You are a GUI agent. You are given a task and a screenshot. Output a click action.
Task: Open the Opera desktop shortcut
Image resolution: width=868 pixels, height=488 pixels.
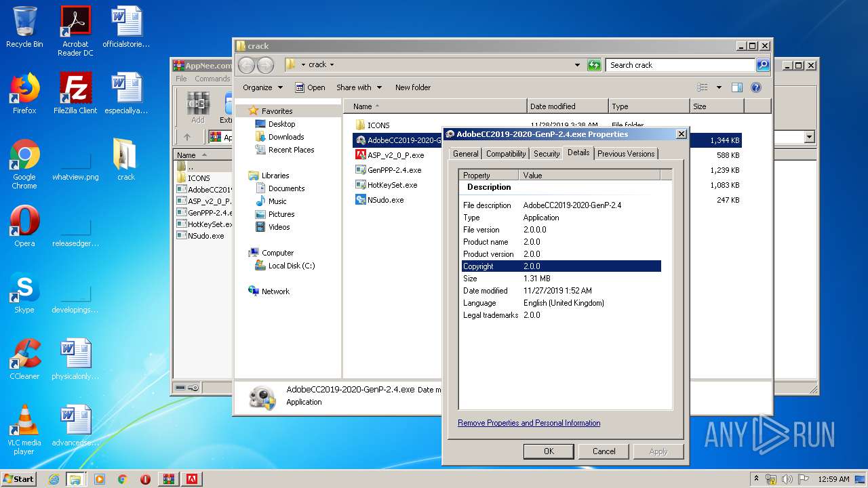(24, 226)
